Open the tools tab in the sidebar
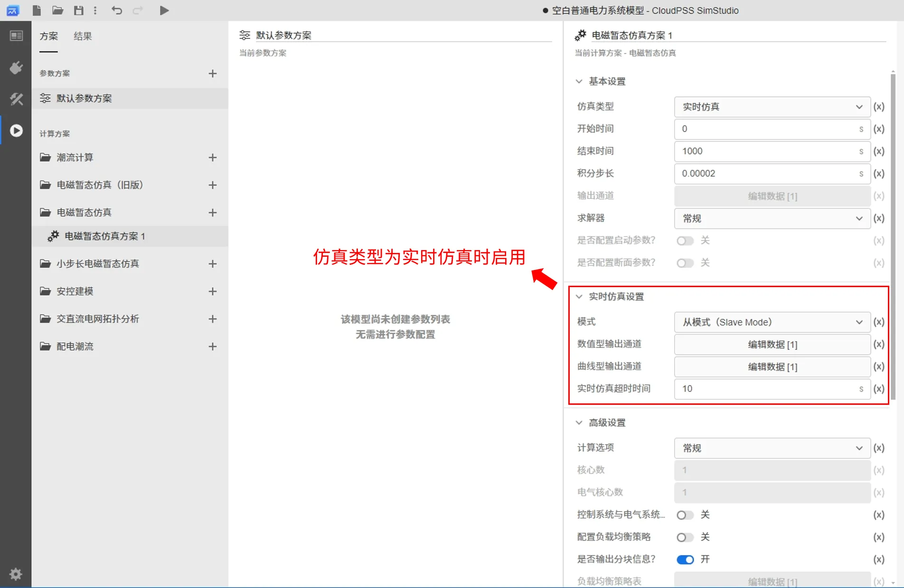This screenshot has width=904, height=588. pos(16,99)
